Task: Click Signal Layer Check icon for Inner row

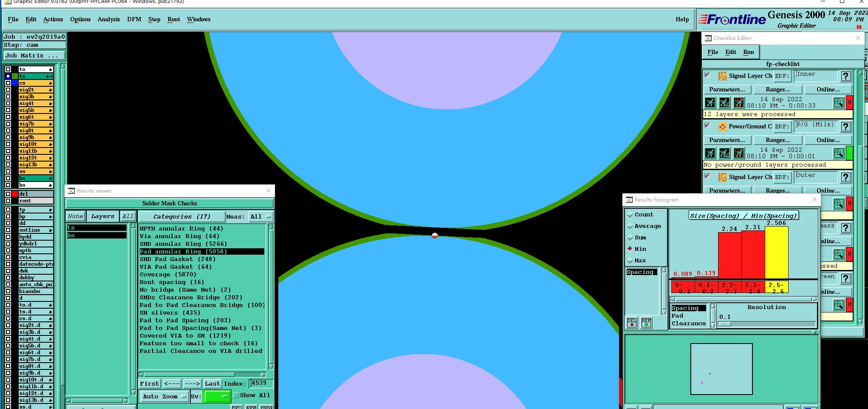Action: point(722,76)
